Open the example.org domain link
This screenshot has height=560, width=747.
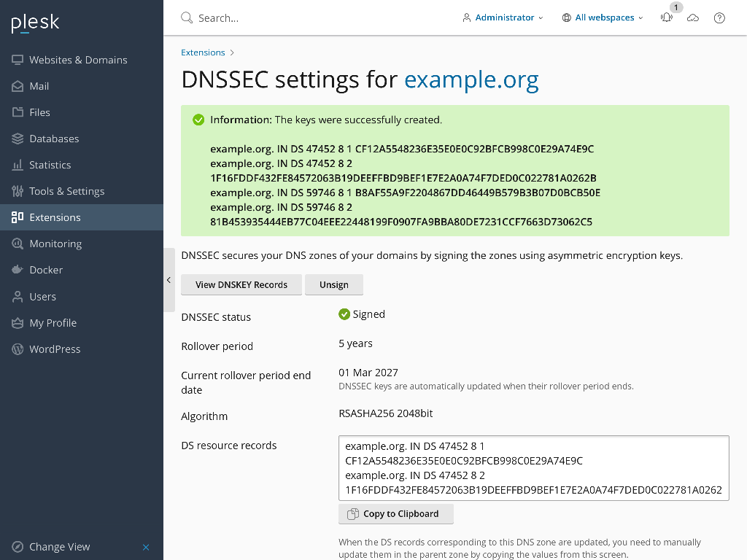[471, 79]
